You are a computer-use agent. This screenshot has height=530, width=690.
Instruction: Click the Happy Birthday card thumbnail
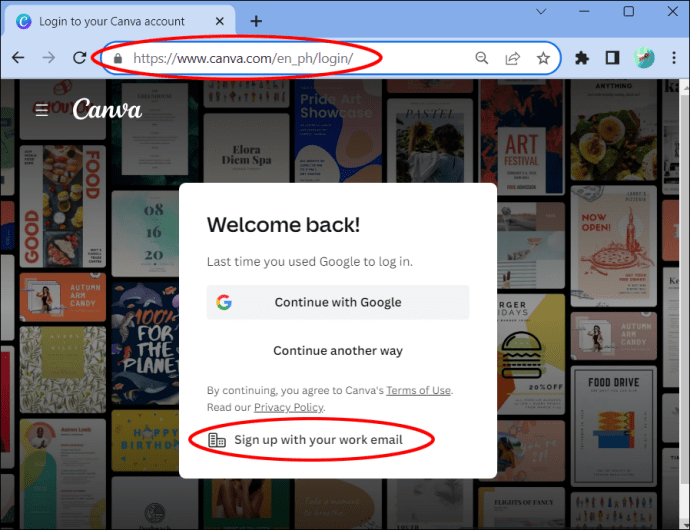(x=145, y=441)
